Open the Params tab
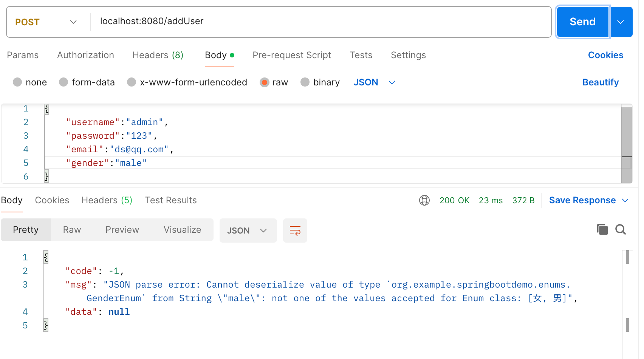644x359 pixels. pyautogui.click(x=23, y=55)
